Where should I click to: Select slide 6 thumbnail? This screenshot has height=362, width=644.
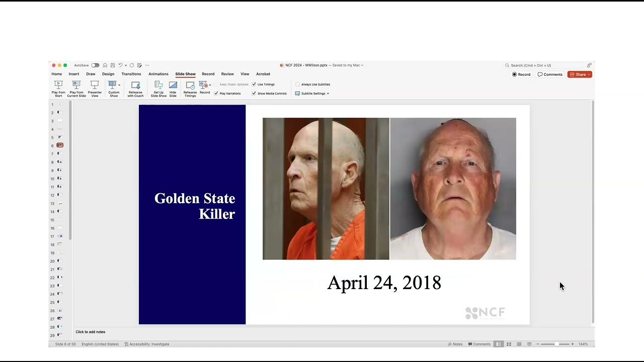point(60,145)
